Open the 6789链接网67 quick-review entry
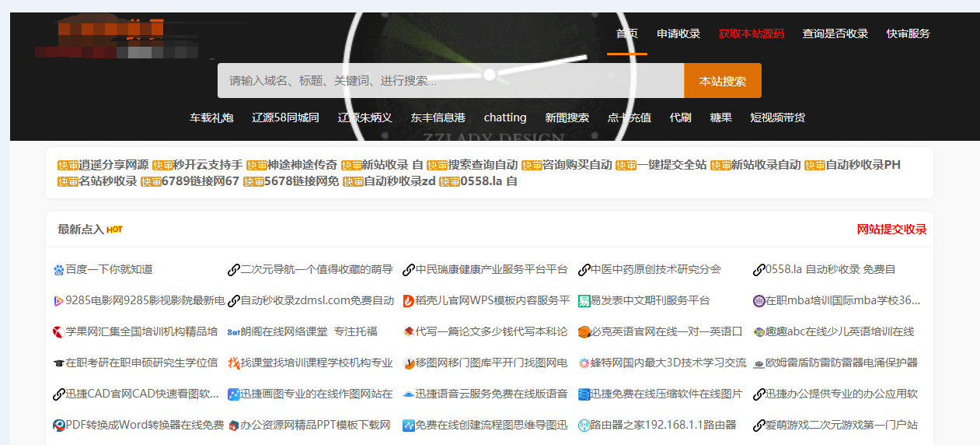 (201, 181)
